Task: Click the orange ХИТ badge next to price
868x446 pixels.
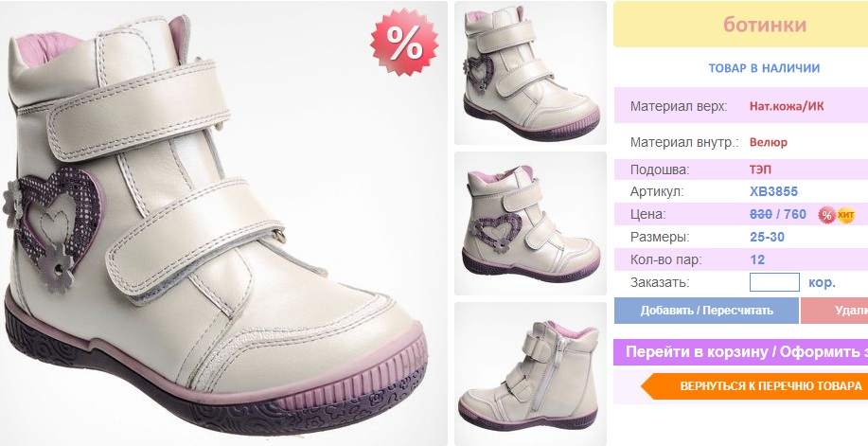Action: click(x=845, y=214)
